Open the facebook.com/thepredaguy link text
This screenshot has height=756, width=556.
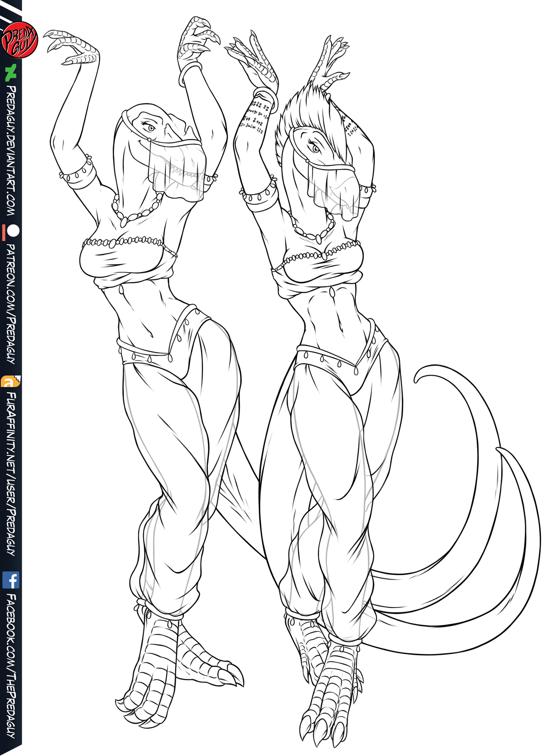point(11,666)
